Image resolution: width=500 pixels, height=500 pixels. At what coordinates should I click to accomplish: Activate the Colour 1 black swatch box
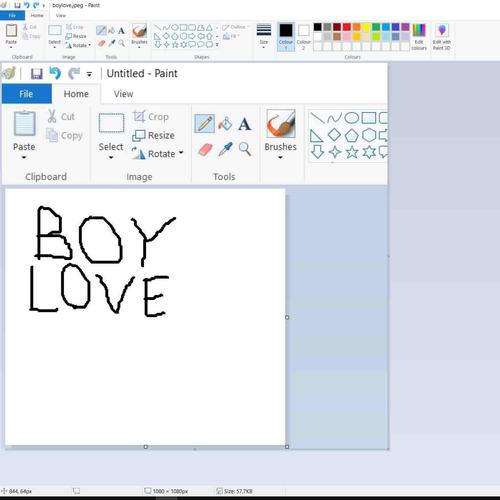pos(286,37)
